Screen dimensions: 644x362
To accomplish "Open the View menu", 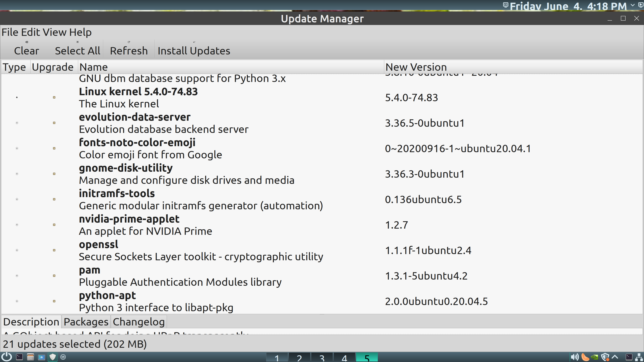I will pyautogui.click(x=55, y=32).
